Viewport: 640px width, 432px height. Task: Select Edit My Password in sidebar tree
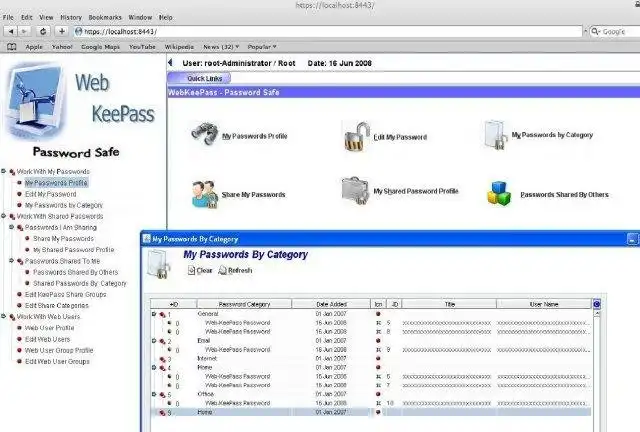coord(51,194)
